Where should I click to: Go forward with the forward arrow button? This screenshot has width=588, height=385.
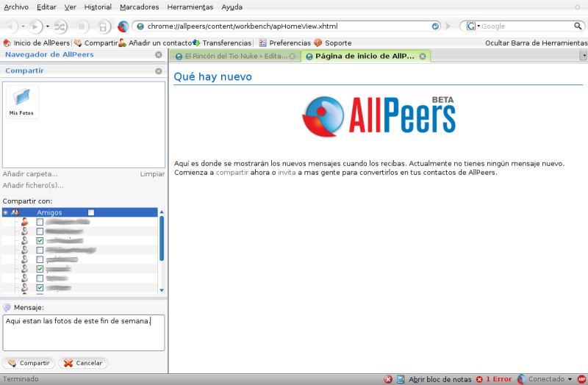[35, 26]
